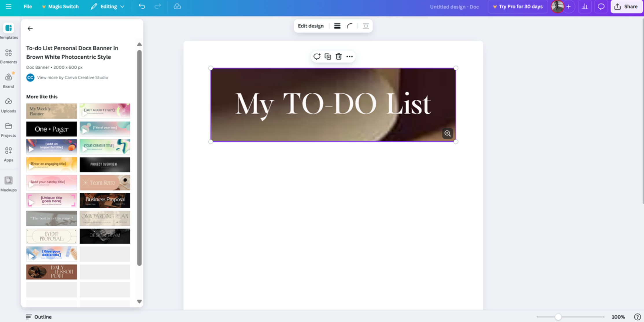
Task: Open the File menu
Action: [x=27, y=6]
